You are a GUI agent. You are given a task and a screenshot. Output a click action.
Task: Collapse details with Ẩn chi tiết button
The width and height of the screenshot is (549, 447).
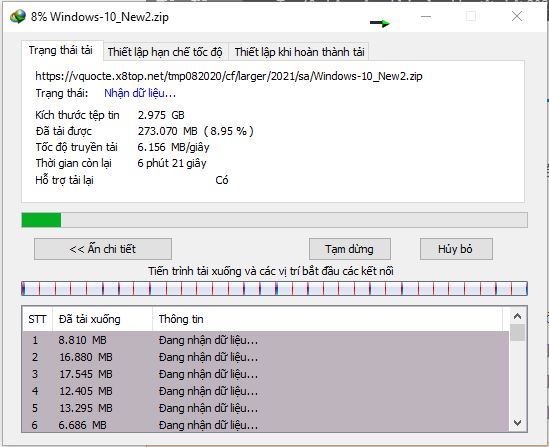coord(103,249)
